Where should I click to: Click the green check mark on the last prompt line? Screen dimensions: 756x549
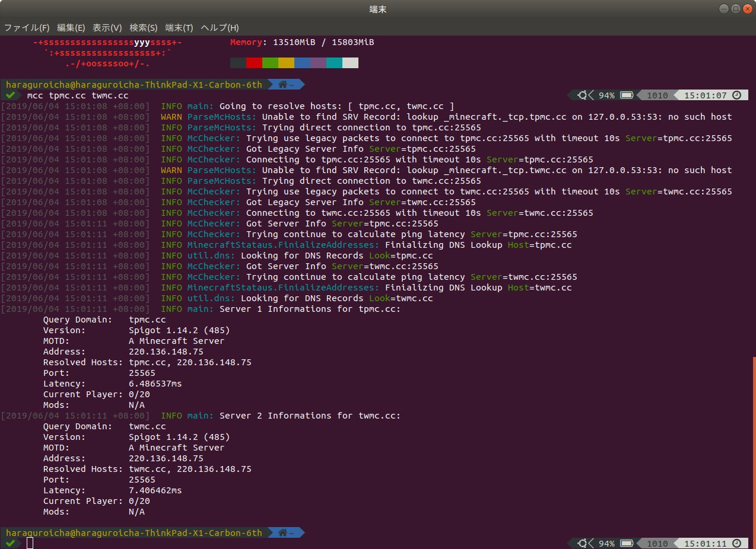(10, 543)
